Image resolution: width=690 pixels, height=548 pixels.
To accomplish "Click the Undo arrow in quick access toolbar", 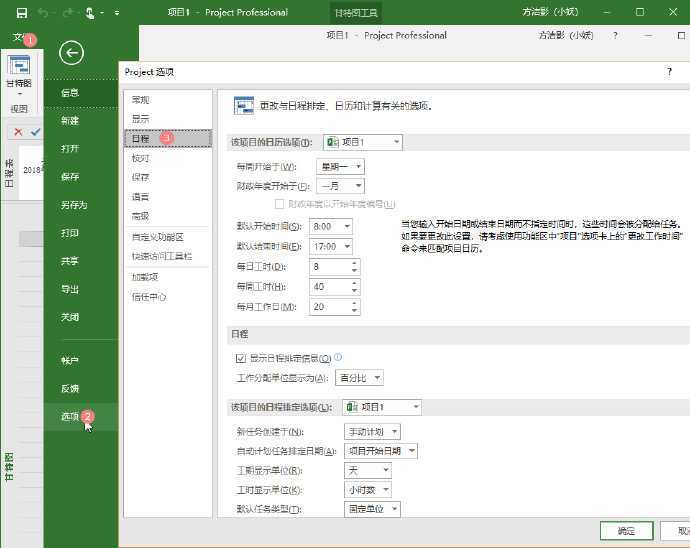I will (43, 13).
